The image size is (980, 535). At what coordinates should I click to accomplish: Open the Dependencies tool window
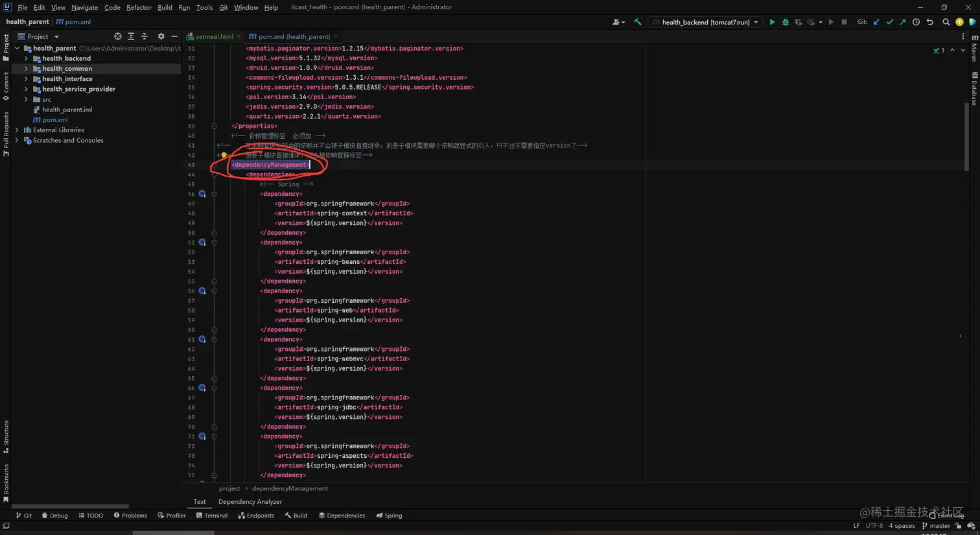[342, 516]
